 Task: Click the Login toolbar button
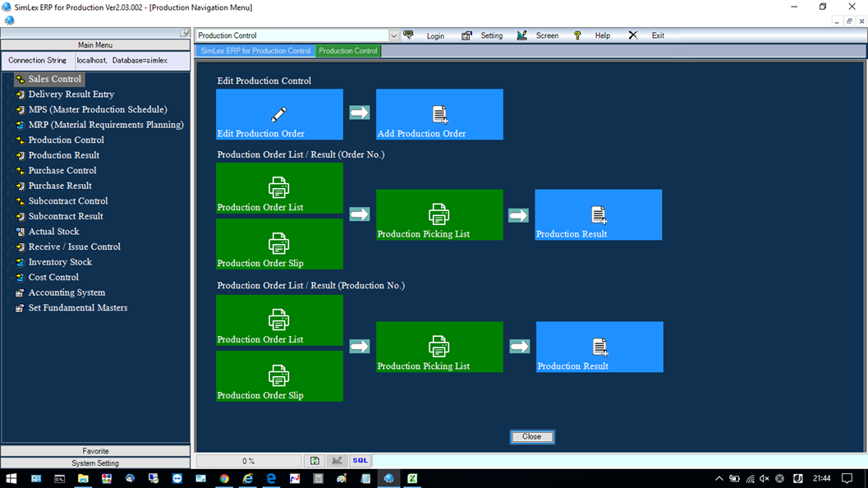pyautogui.click(x=435, y=35)
